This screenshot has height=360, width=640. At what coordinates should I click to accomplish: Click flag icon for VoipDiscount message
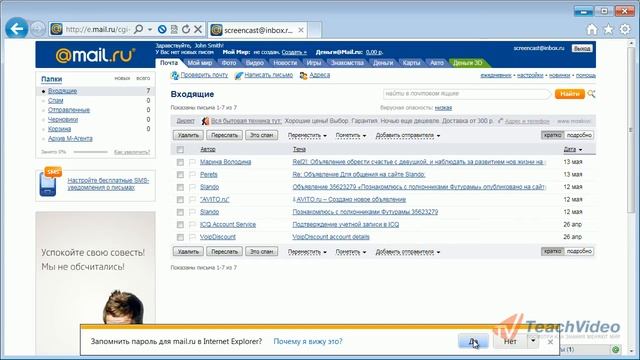coord(192,237)
